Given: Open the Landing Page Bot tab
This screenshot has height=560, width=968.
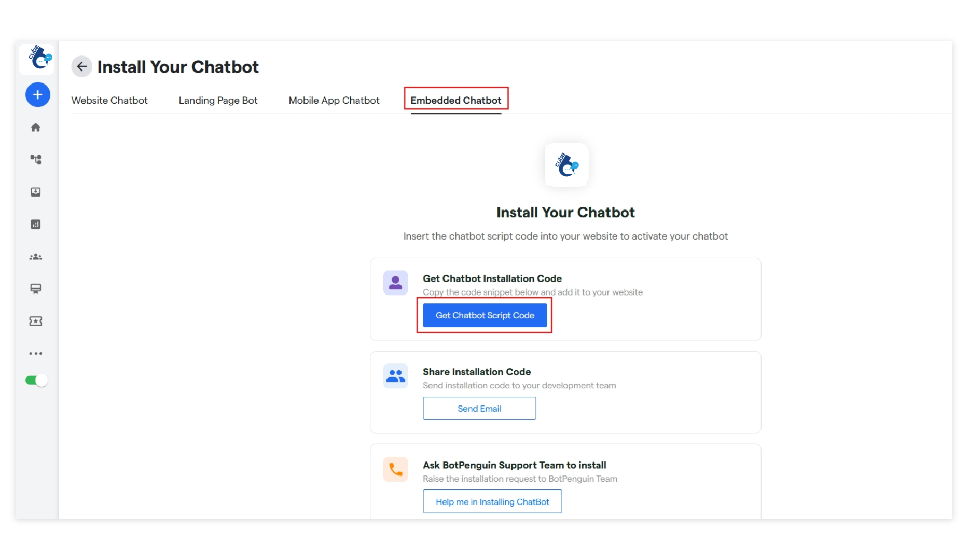Looking at the screenshot, I should [218, 100].
